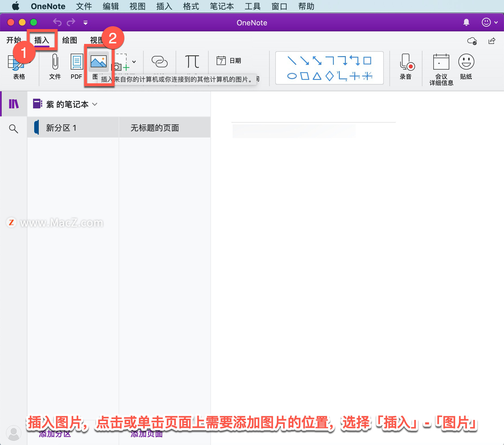Screen dimensions: 504x445
Task: Switch to the 插入 ribbon tab
Action: (x=42, y=40)
